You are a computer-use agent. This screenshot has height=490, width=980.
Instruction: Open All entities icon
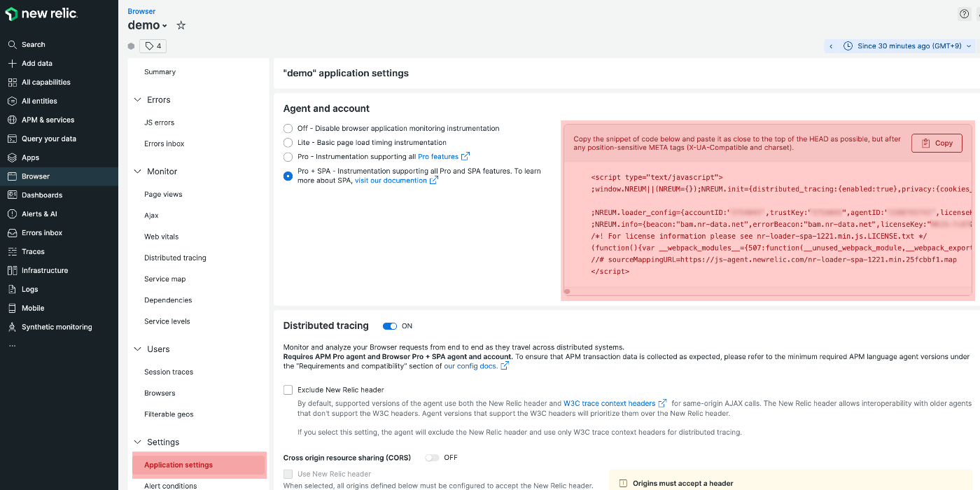click(x=12, y=101)
